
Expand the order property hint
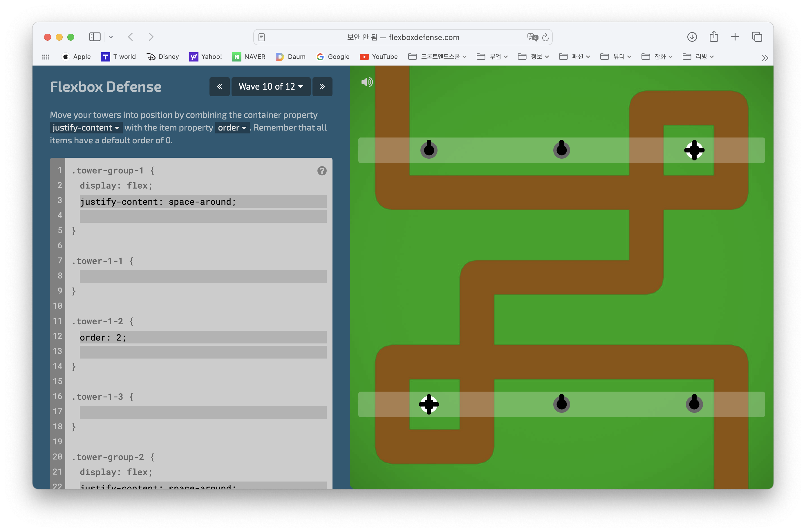[x=232, y=128]
